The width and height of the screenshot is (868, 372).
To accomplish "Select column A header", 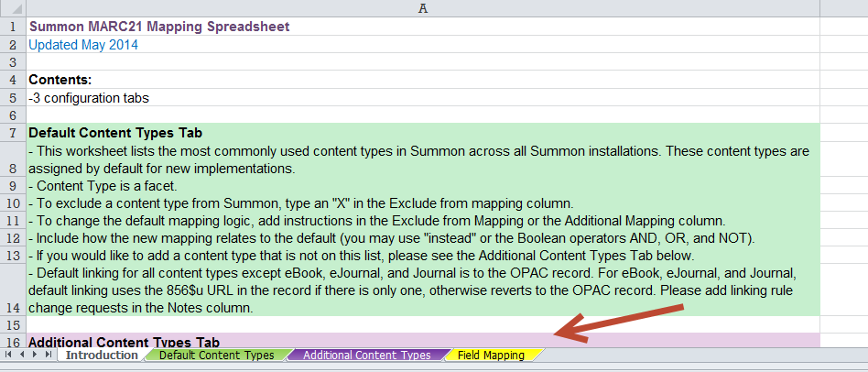I will click(x=423, y=8).
